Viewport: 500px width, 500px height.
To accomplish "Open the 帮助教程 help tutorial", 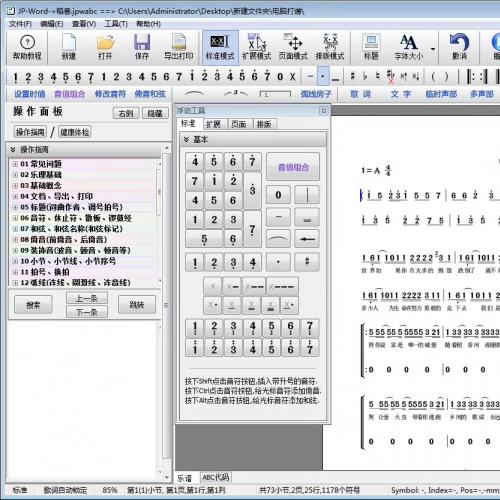I will point(27,48).
